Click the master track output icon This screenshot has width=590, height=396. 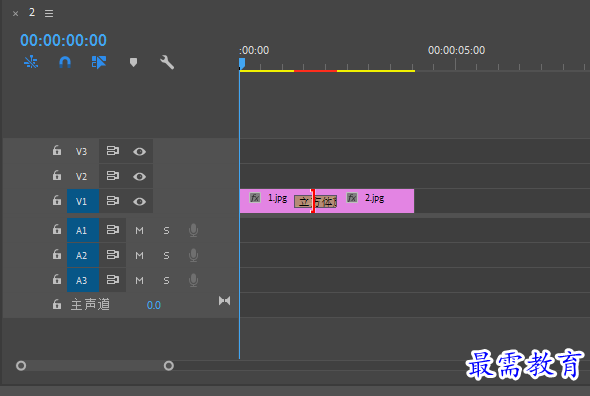pos(224,301)
